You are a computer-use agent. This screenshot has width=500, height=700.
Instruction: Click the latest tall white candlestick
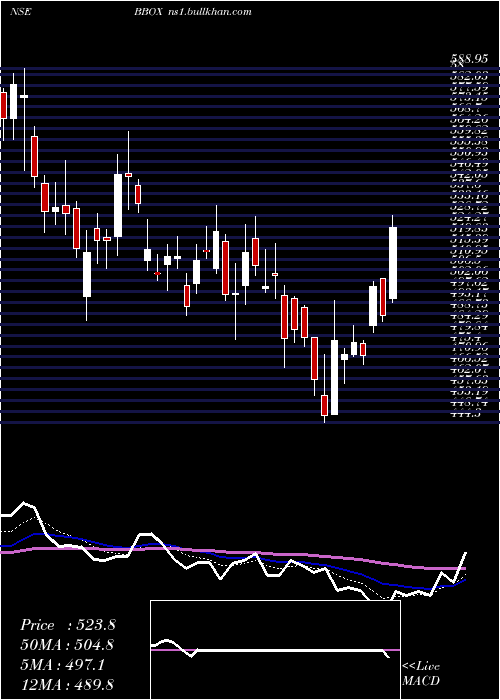(393, 262)
